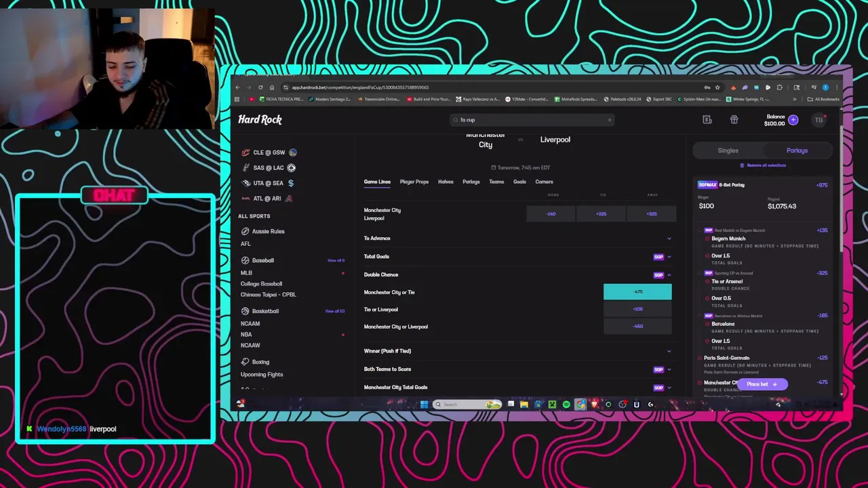This screenshot has width=868, height=488.
Task: Switch bet slip to Parlays
Action: click(797, 150)
